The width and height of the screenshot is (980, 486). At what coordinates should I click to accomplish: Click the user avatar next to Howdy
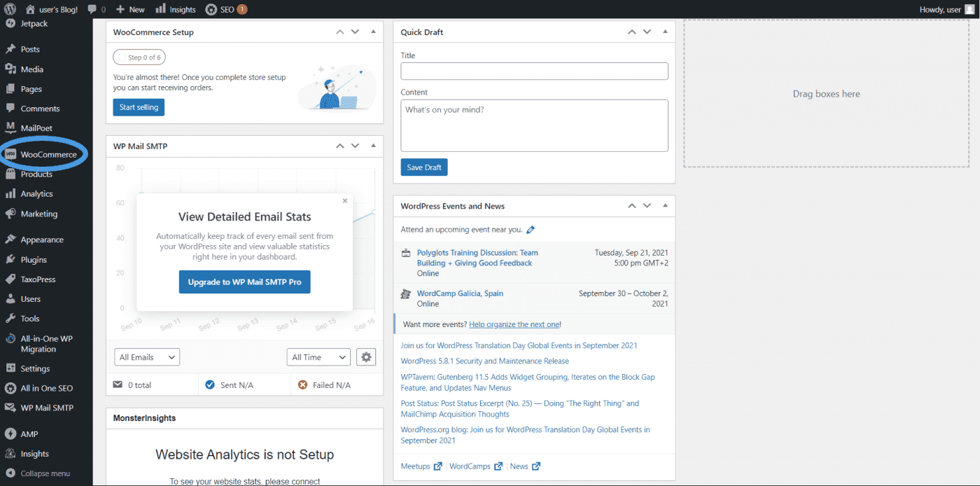969,9
